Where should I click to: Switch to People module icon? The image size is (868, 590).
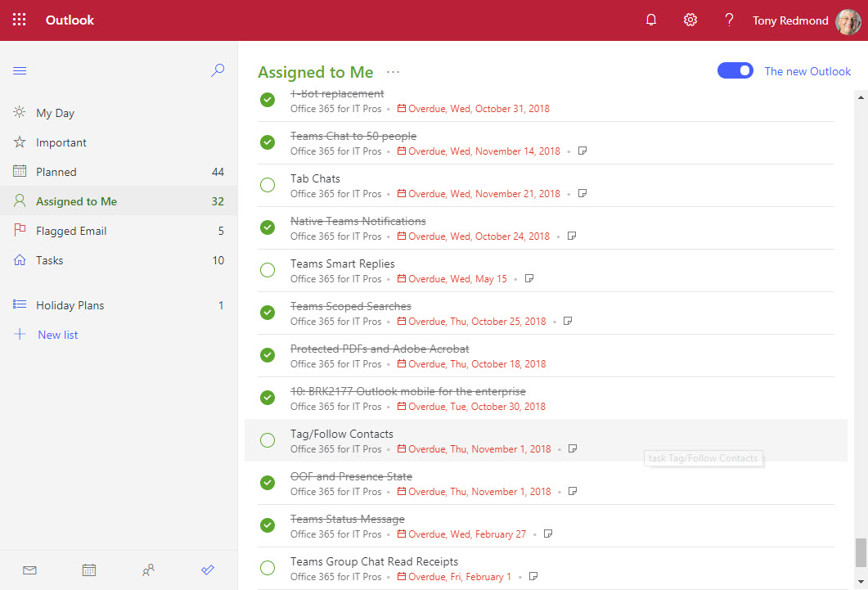pos(148,570)
